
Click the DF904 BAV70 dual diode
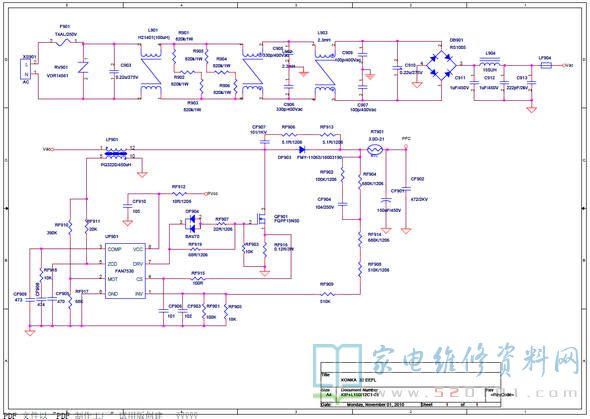(x=192, y=224)
